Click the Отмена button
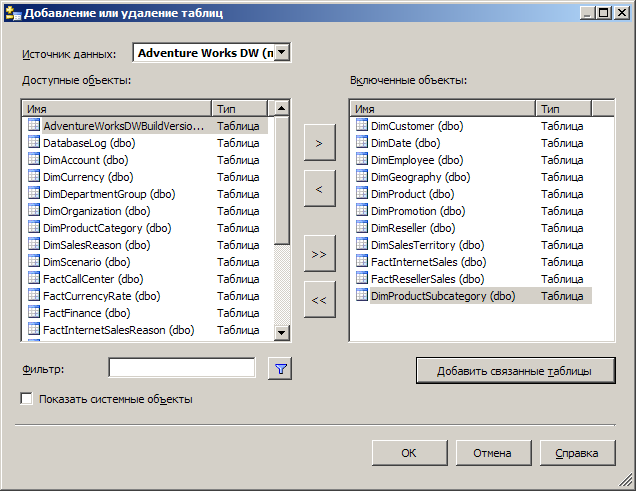 493,453
